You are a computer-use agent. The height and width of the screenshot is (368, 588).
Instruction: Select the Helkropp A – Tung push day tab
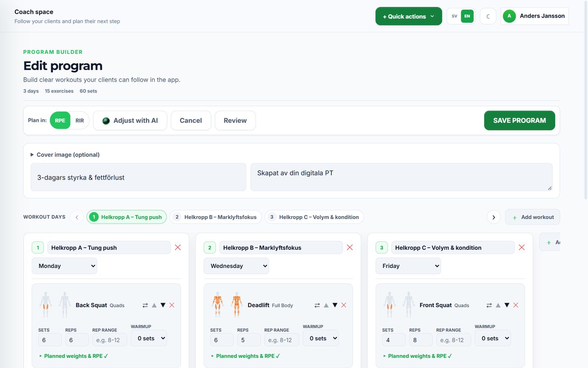[127, 217]
